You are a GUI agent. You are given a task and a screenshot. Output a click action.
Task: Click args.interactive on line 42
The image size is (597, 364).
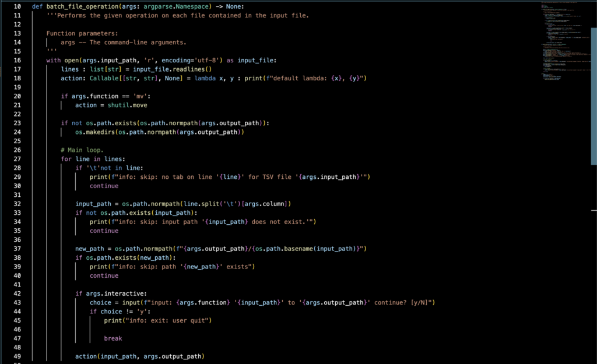point(116,294)
